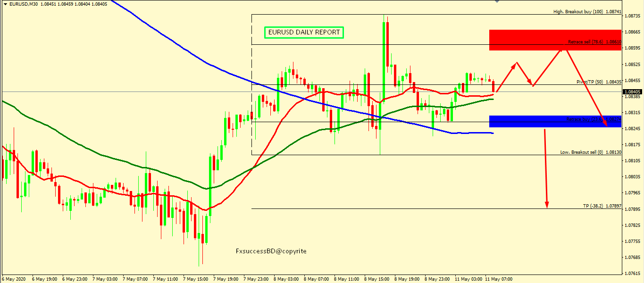Select the Low Breakout sell (0) label
The width and height of the screenshot is (644, 283).
(x=590, y=152)
